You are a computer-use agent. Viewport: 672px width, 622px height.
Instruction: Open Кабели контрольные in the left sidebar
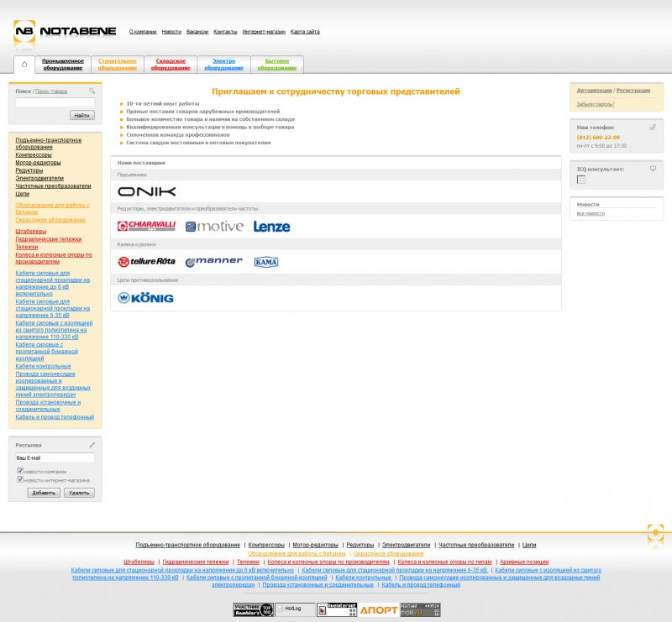(44, 366)
